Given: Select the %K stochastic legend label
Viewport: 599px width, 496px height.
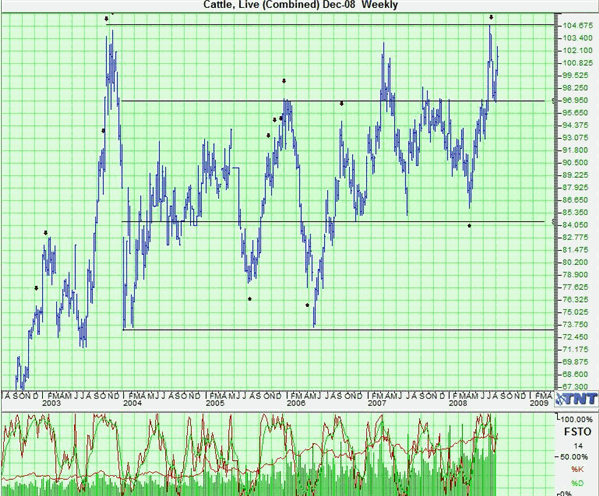Looking at the screenshot, I should [x=577, y=469].
